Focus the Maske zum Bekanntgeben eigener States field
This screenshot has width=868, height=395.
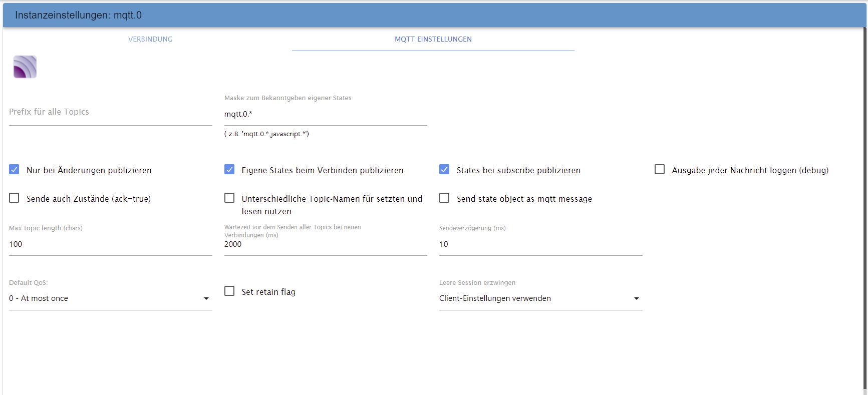click(326, 114)
